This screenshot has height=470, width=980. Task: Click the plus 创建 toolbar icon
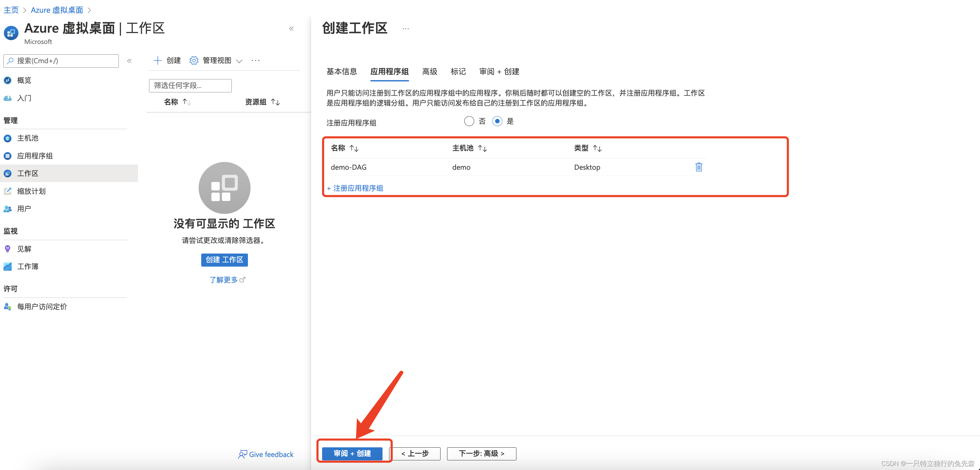pyautogui.click(x=158, y=60)
